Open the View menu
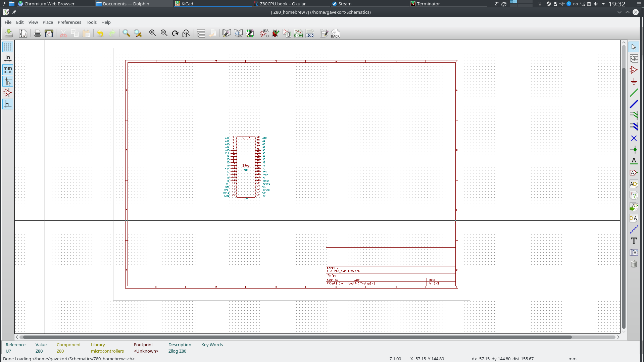Screen dimensions: 644x362 [x=33, y=22]
